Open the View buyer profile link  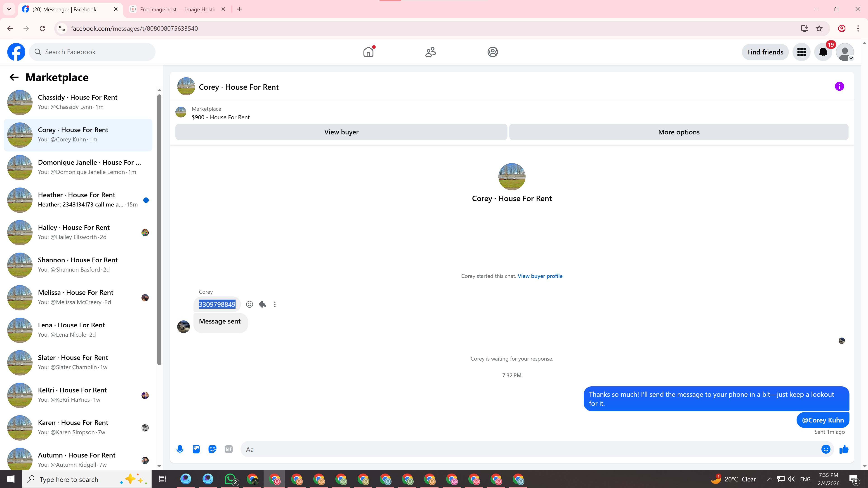tap(540, 276)
